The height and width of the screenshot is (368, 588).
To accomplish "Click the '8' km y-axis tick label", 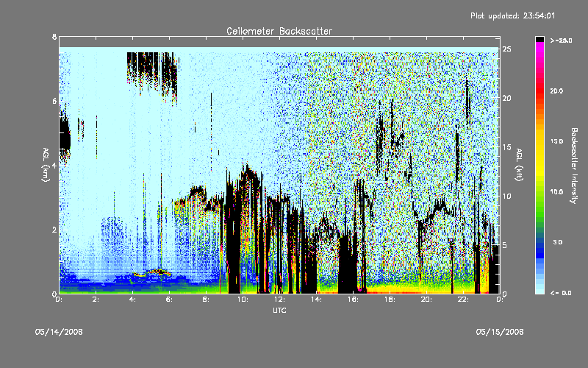I will pos(54,37).
